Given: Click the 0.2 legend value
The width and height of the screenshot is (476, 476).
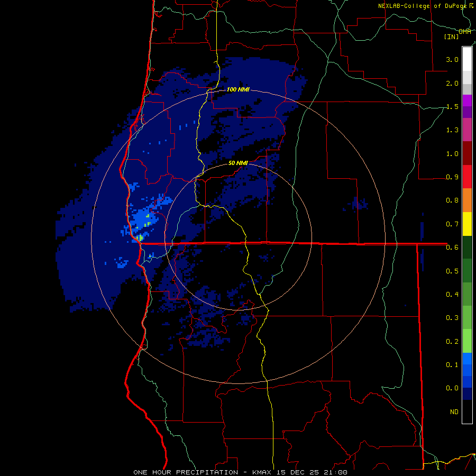Looking at the screenshot, I should pos(452,342).
